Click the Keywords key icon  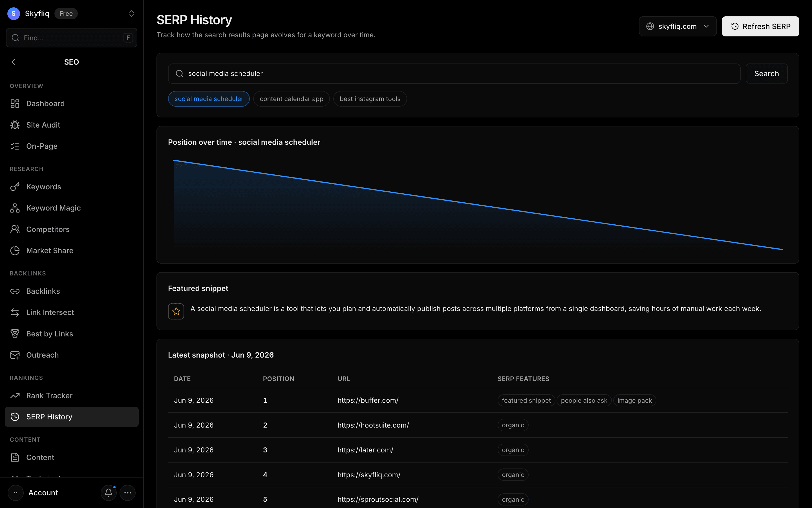[x=15, y=187]
